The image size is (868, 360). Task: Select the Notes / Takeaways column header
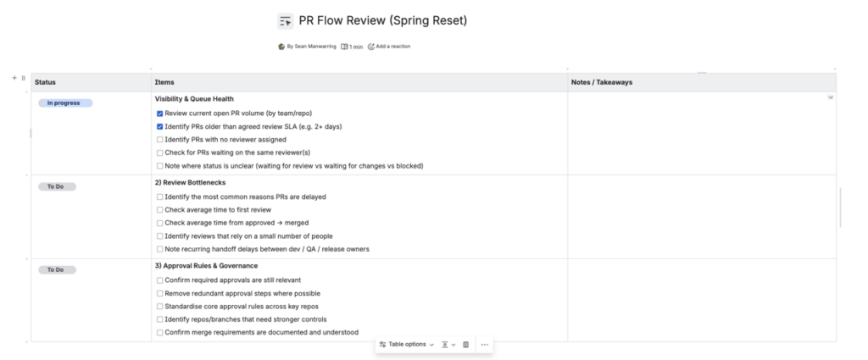tap(602, 82)
